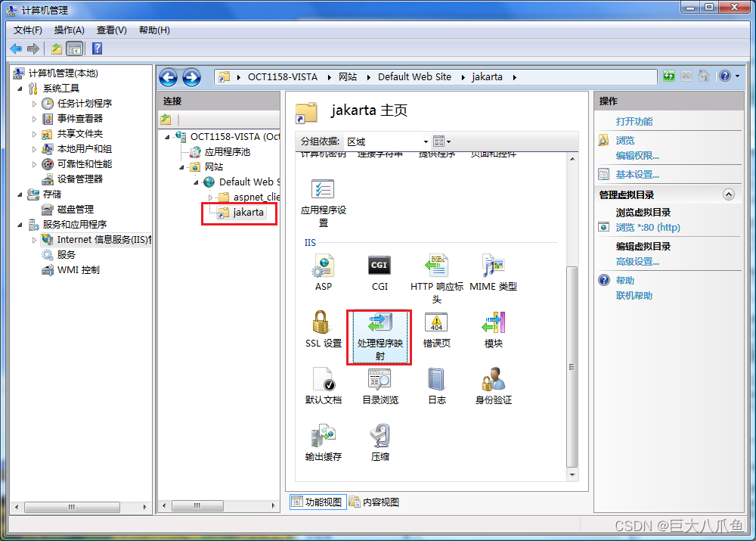Image resolution: width=756 pixels, height=541 pixels.
Task: Open 输出缓存 feature
Action: 323,443
